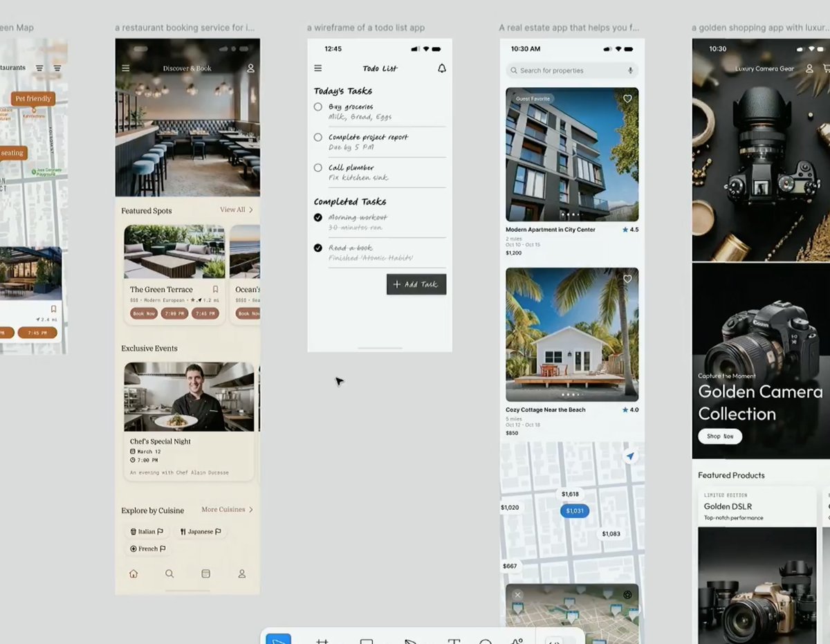This screenshot has height=644, width=830.
Task: Select the $1,083 price pin on the map
Action: coord(611,534)
